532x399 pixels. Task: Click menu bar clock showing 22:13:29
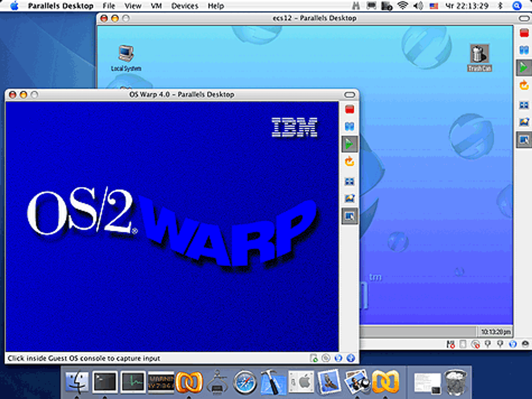coord(467,6)
